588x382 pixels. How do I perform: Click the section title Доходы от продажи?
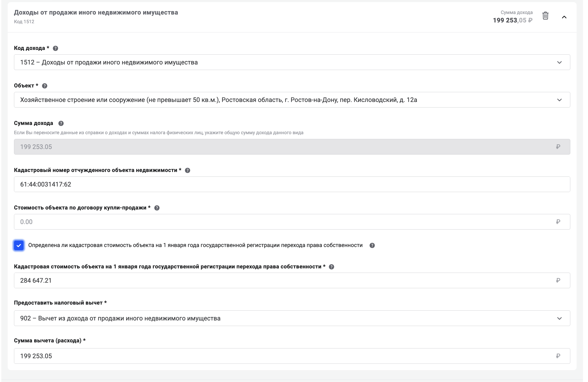[x=96, y=12]
